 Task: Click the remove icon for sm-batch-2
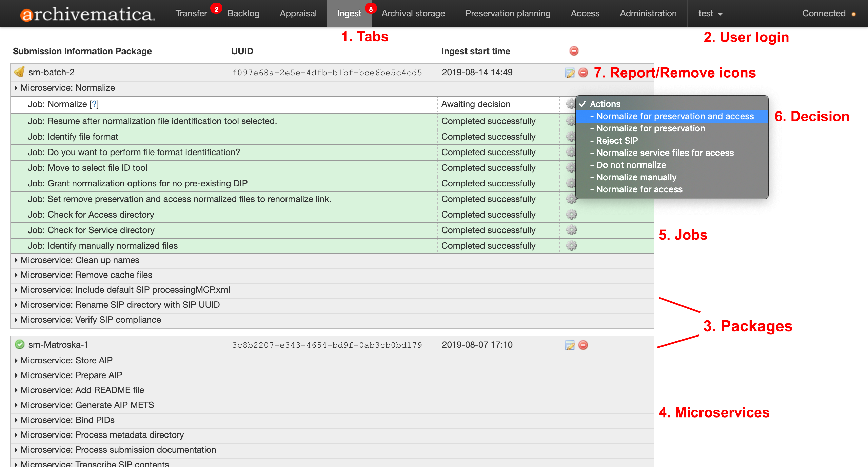point(583,73)
